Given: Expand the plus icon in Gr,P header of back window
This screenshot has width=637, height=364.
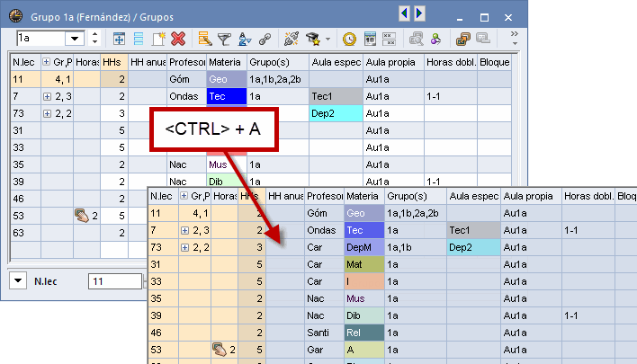Looking at the screenshot, I should pos(46,62).
